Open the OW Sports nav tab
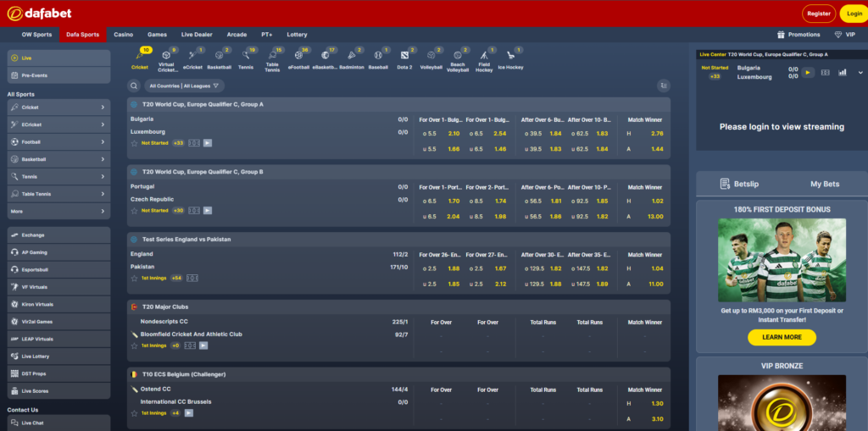This screenshot has width=868, height=431. (x=36, y=35)
